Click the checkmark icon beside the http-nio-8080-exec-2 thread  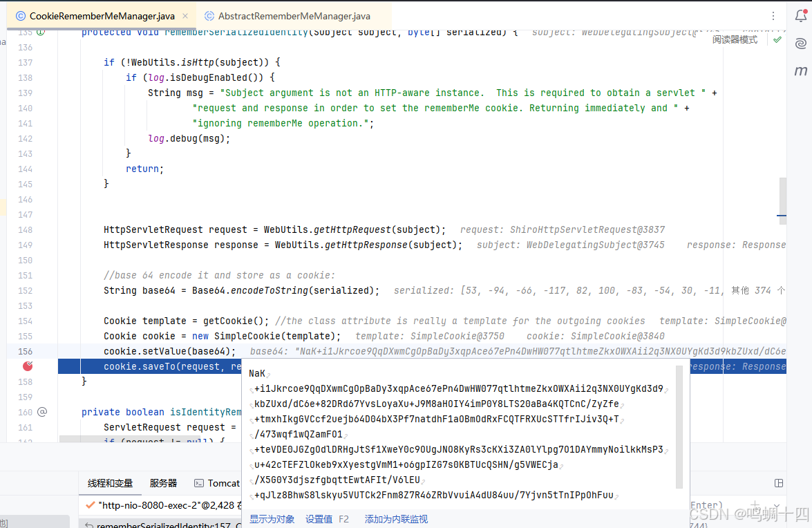coord(90,505)
